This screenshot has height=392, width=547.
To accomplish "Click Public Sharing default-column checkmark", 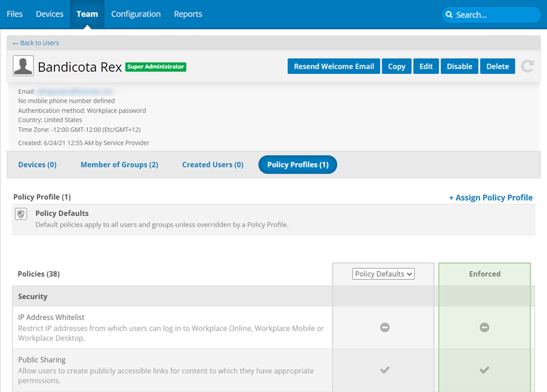I will click(385, 370).
